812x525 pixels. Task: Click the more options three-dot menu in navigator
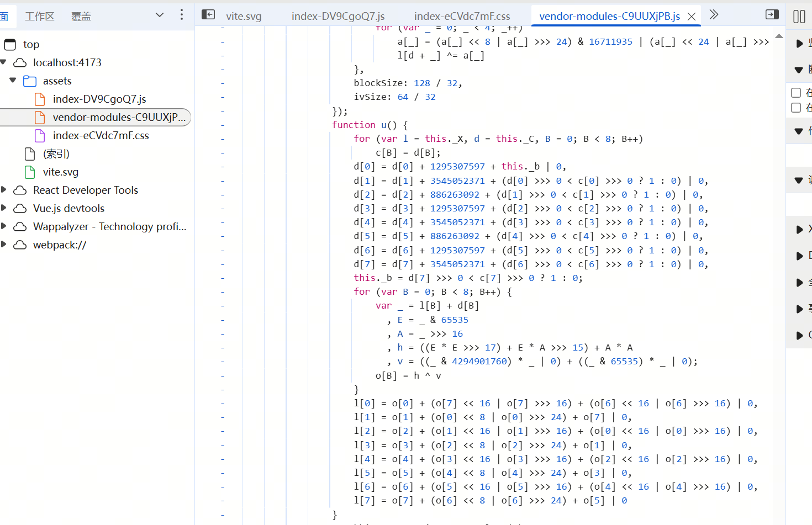coord(182,15)
